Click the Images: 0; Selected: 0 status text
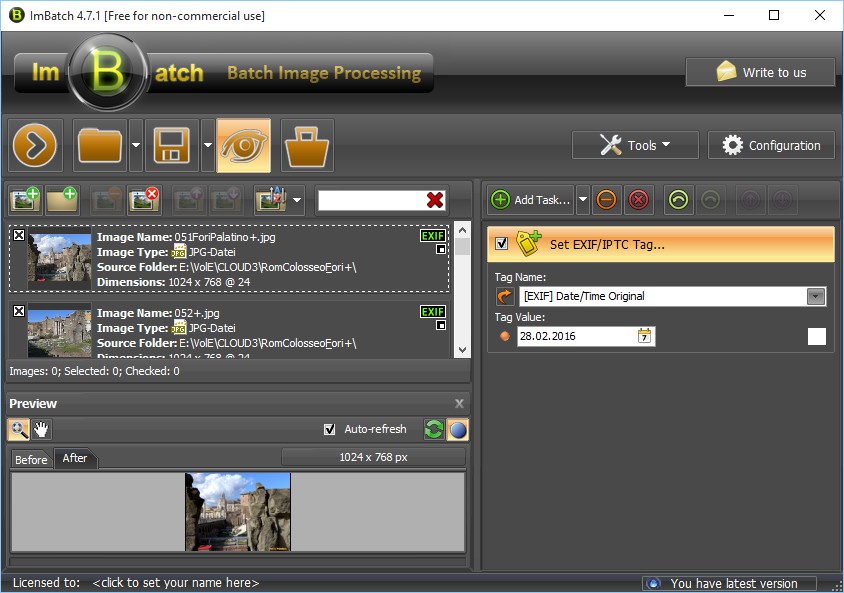 click(x=94, y=371)
